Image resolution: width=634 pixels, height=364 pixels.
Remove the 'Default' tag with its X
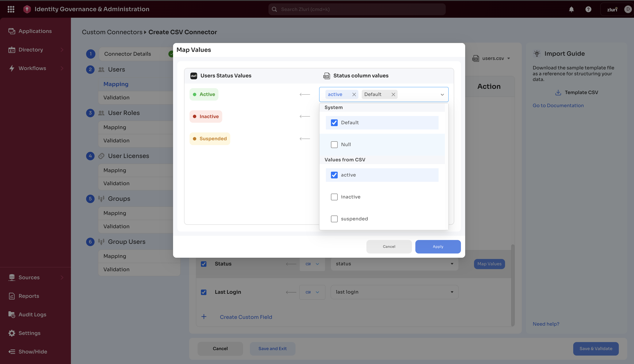[393, 94]
